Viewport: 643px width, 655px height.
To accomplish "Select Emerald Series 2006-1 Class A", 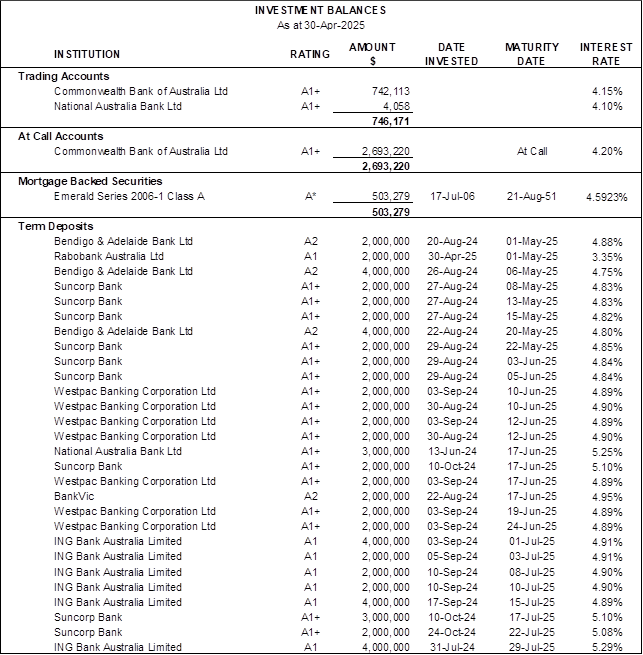I will coord(130,196).
